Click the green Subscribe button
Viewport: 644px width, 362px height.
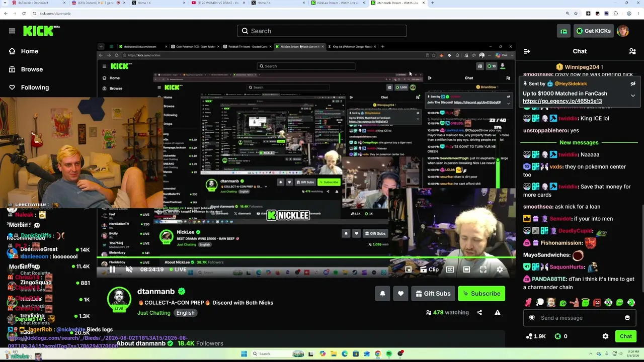[481, 294]
